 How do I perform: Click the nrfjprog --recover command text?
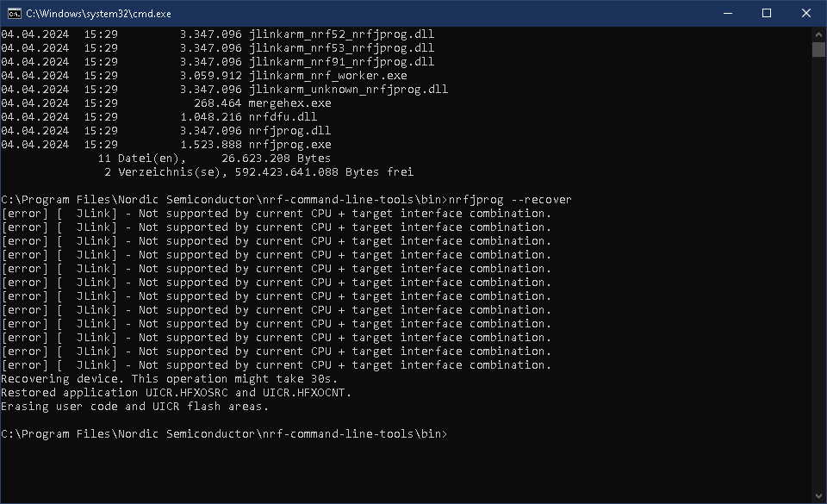click(x=510, y=200)
